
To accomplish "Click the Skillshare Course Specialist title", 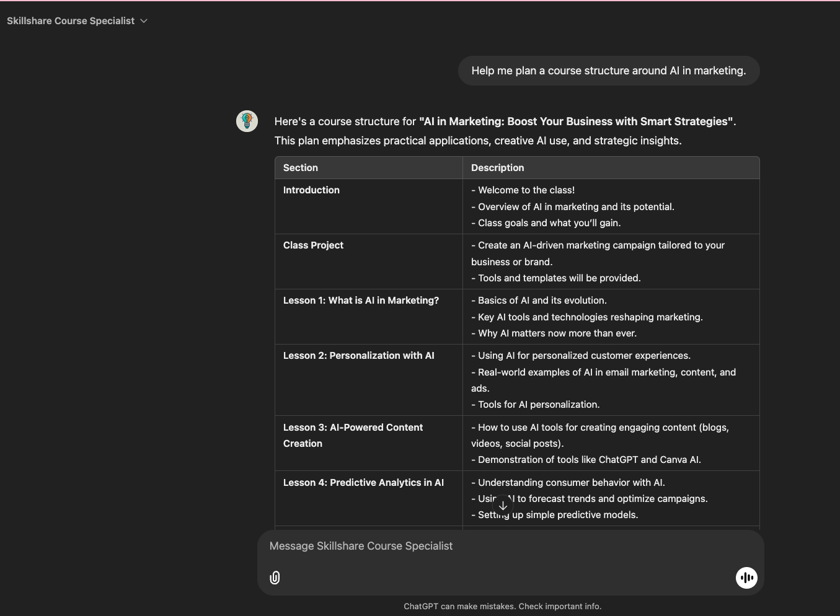I will tap(71, 21).
